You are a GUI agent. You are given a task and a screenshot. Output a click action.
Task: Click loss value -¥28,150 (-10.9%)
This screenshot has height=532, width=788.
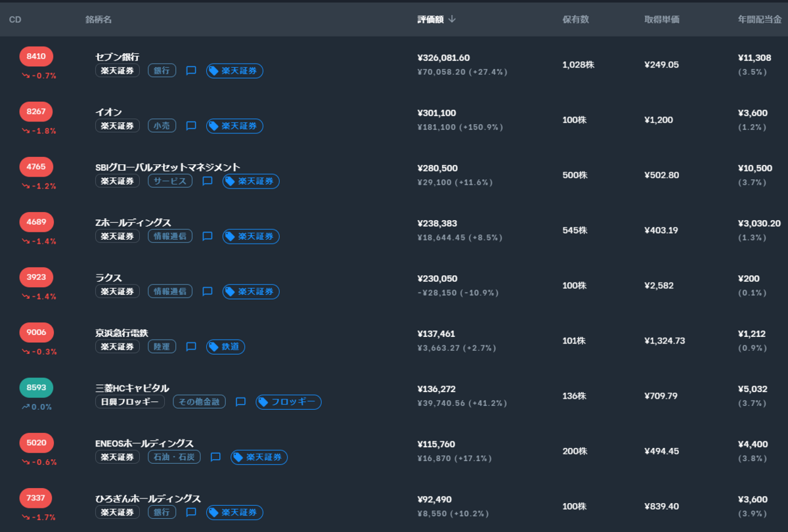[458, 292]
